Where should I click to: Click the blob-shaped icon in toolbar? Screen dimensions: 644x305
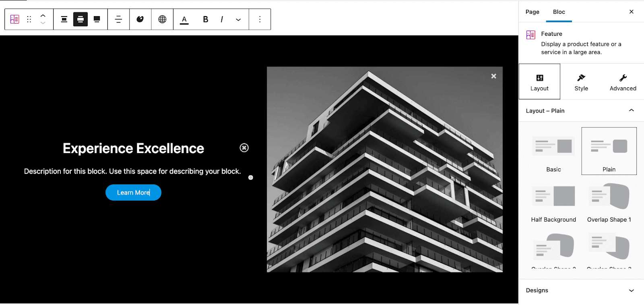coord(140,19)
